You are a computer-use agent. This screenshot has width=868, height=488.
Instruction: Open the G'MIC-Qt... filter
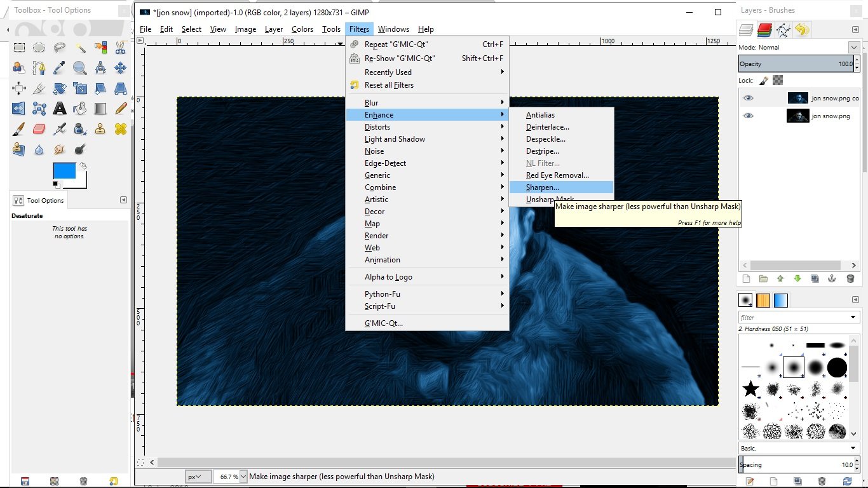tap(383, 323)
